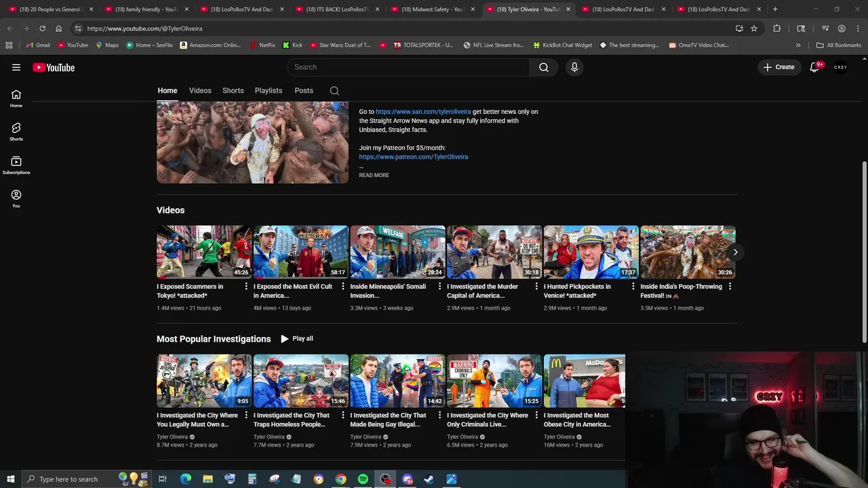This screenshot has height=488, width=868.
Task: Play all Most Popular Investigations
Action: pyautogui.click(x=296, y=339)
